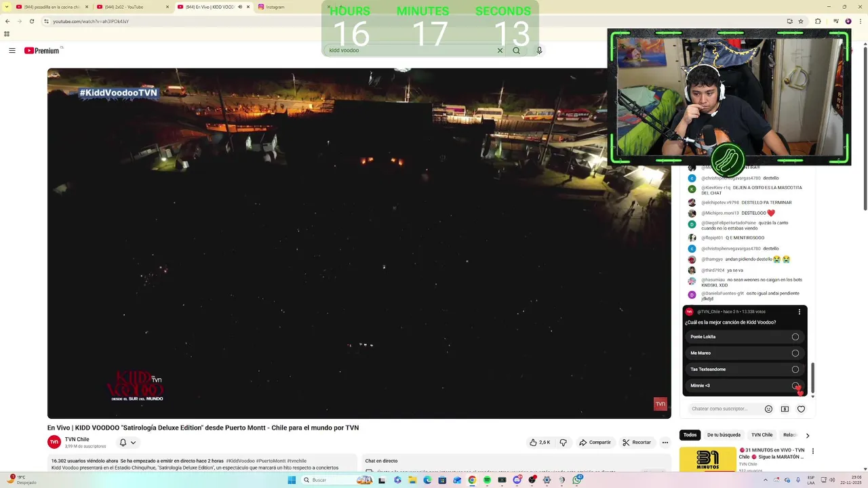The width and height of the screenshot is (868, 488).
Task: Open poll options three-dot menu
Action: [800, 312]
